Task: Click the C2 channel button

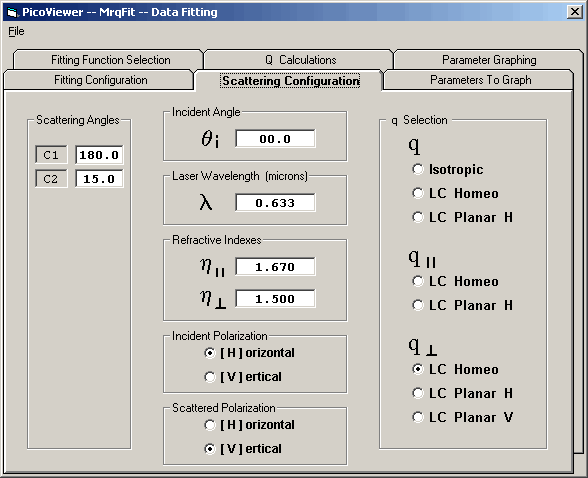Action: pos(51,179)
